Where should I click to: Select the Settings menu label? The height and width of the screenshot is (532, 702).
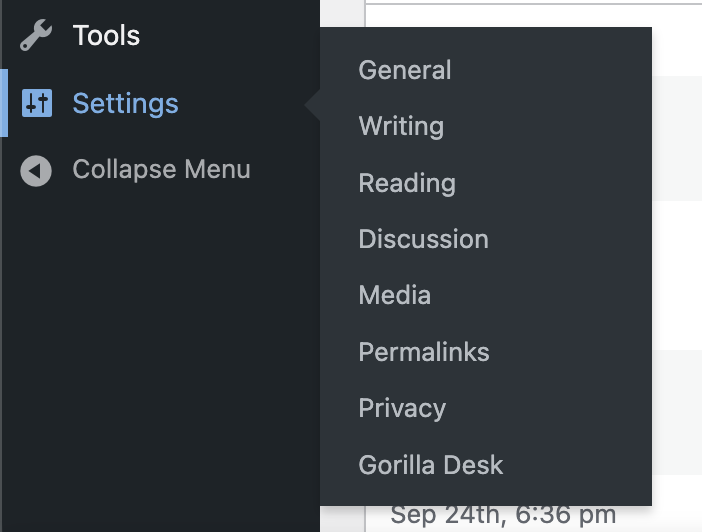(x=125, y=103)
